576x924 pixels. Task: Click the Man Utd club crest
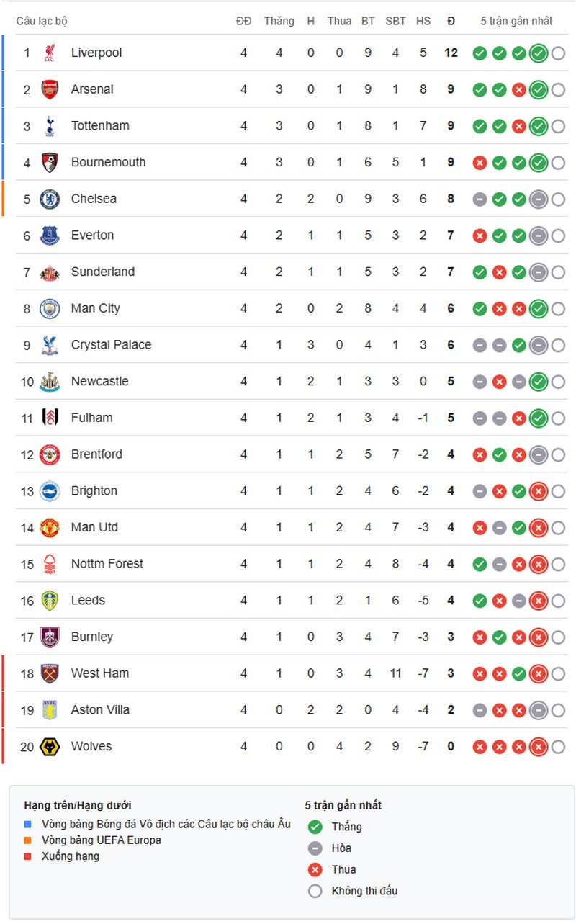[x=49, y=527]
